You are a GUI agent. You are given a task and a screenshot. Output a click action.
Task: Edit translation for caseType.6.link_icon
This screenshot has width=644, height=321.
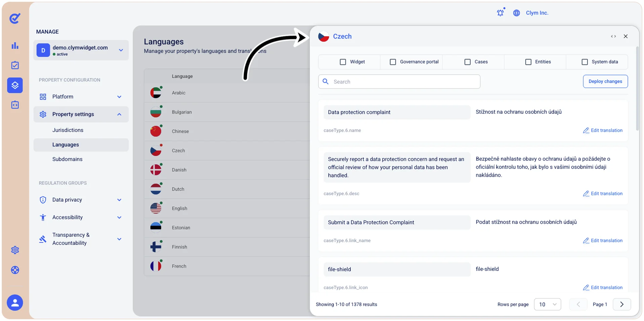[x=603, y=287]
